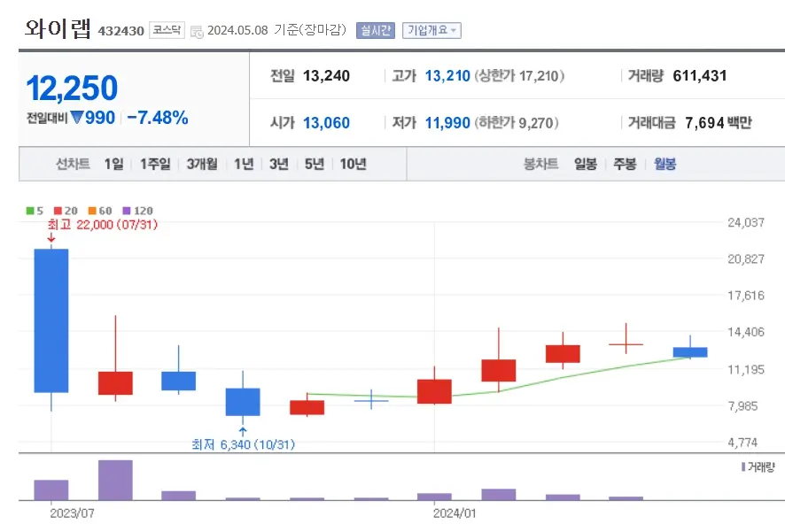785x532 pixels.
Task: Select the 봉차트 candle chart tab
Action: click(540, 164)
